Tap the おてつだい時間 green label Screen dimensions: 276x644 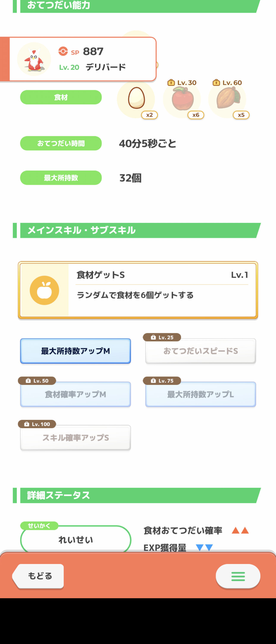[x=61, y=143]
